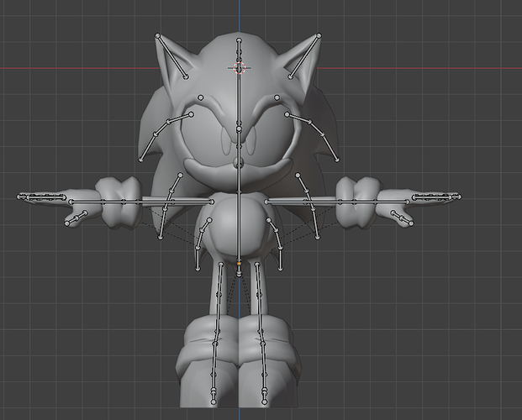Viewport: 522px width, 420px height.
Task: Click the nose bone joint
Action: point(239,162)
